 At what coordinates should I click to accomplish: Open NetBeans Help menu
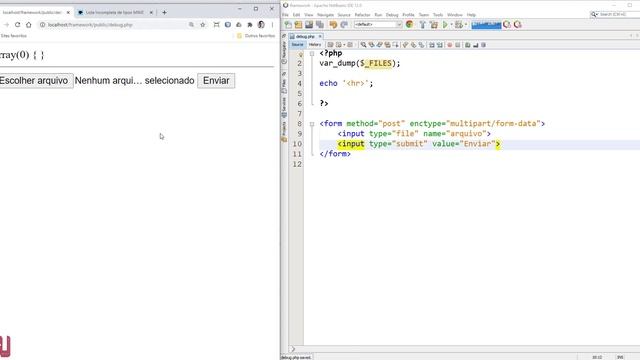(471, 15)
